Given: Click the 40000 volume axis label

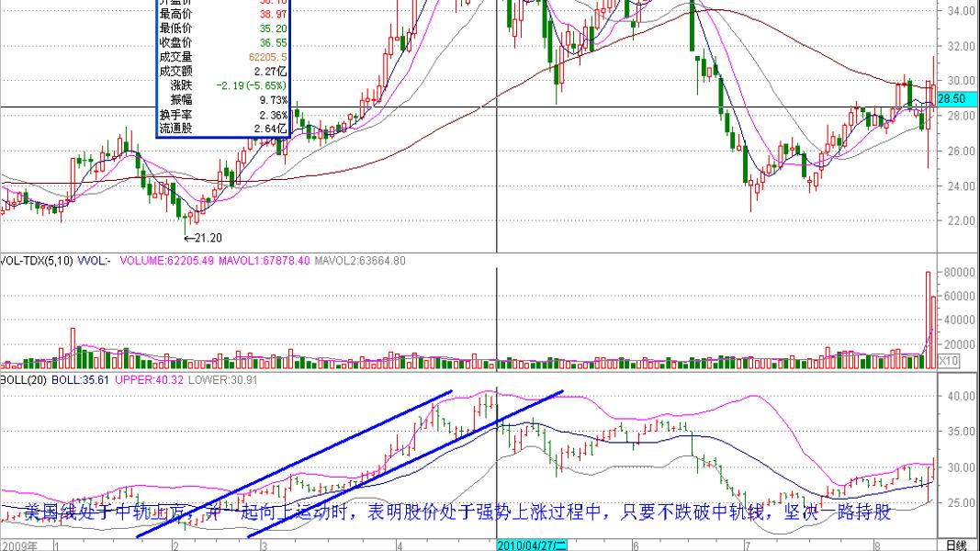Looking at the screenshot, I should click(960, 320).
